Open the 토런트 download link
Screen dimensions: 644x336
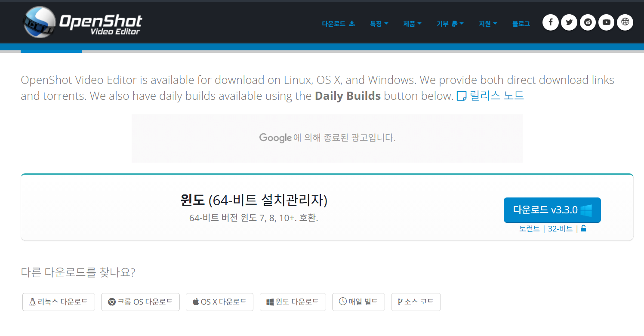[530, 229]
